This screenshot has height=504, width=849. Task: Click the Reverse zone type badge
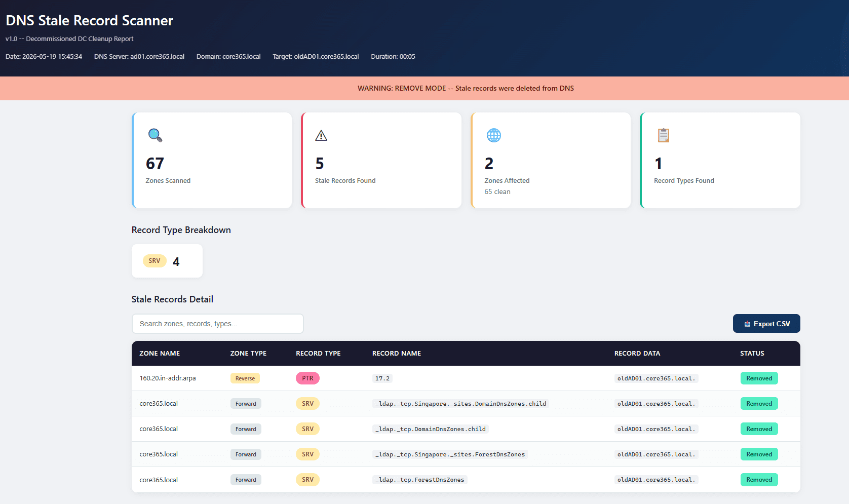pos(245,378)
